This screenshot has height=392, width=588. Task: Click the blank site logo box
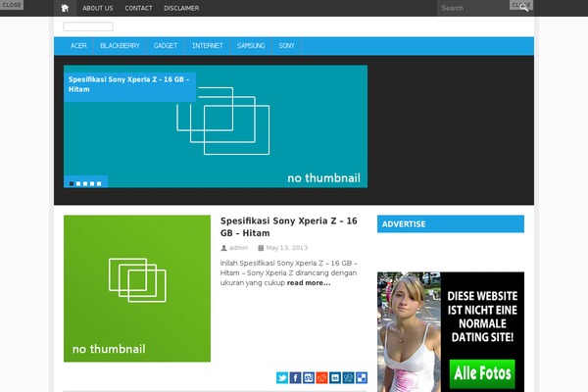coord(88,26)
